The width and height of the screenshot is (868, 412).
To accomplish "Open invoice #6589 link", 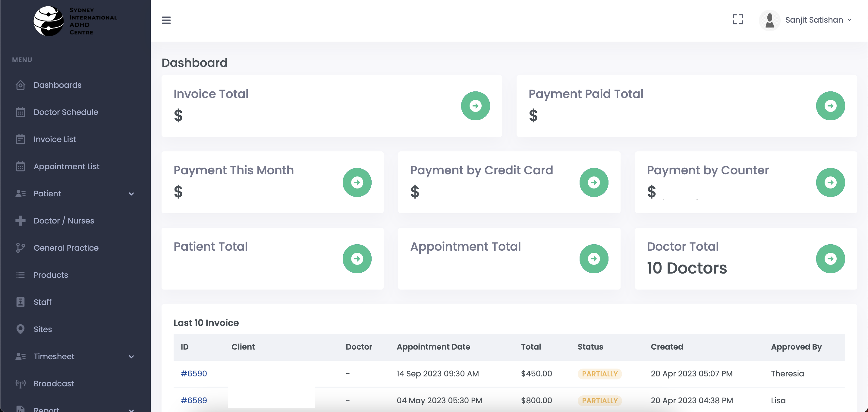I will (194, 401).
